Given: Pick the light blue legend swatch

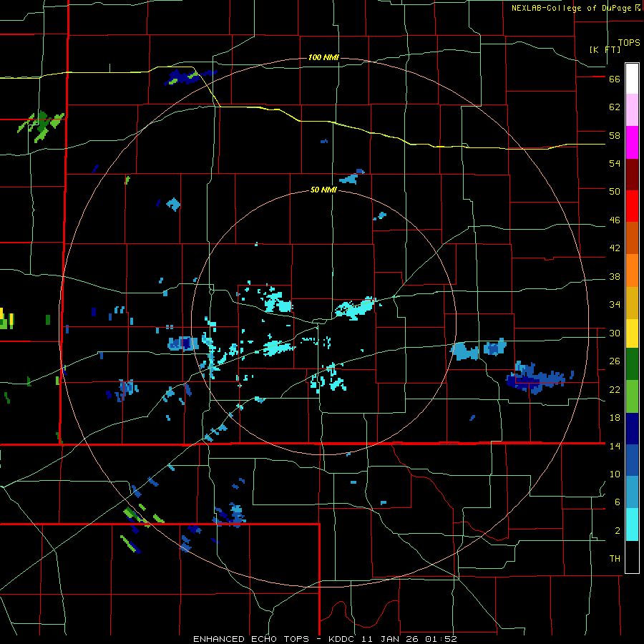Looking at the screenshot, I should click(632, 492).
